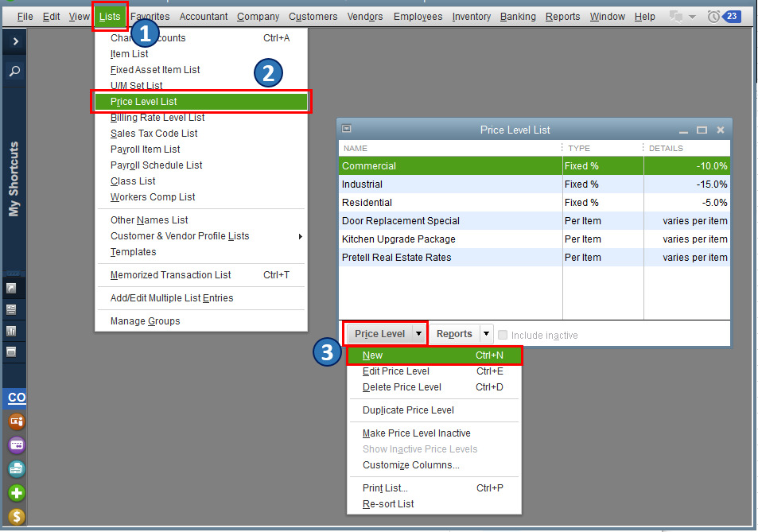
Task: Choose Customize Columns...
Action: point(434,465)
